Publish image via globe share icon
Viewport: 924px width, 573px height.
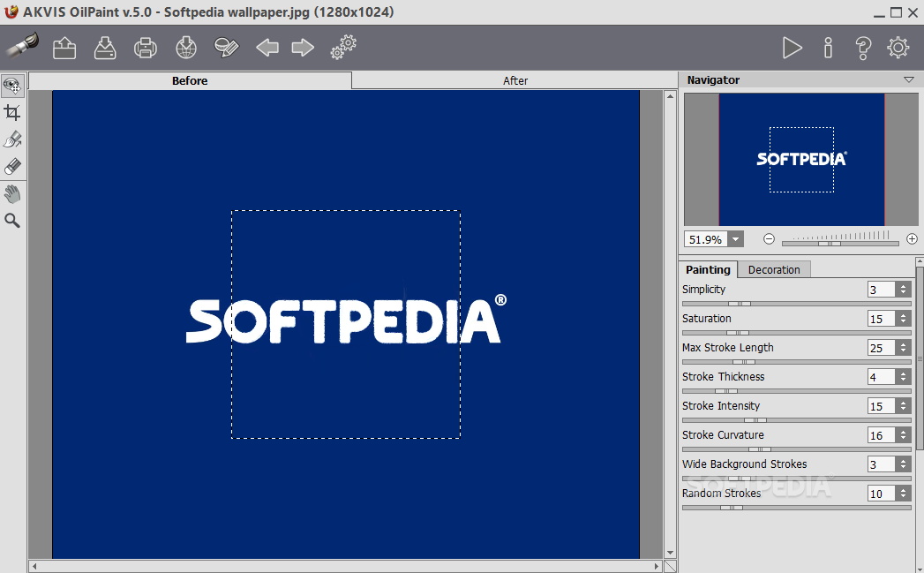click(186, 48)
